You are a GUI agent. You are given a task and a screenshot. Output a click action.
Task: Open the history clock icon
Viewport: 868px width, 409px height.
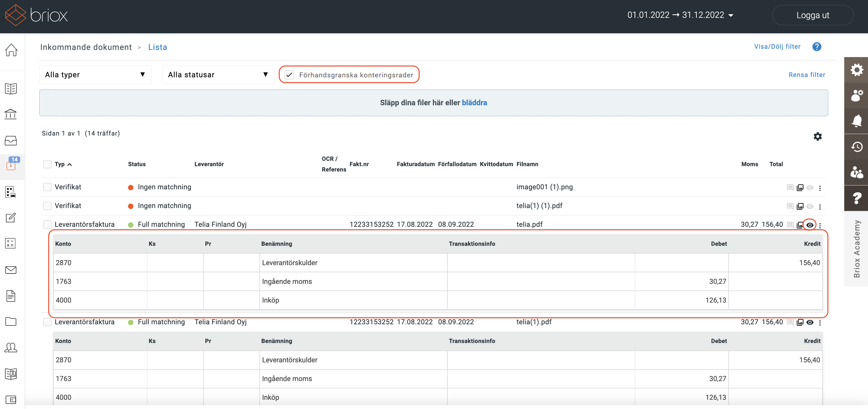856,147
